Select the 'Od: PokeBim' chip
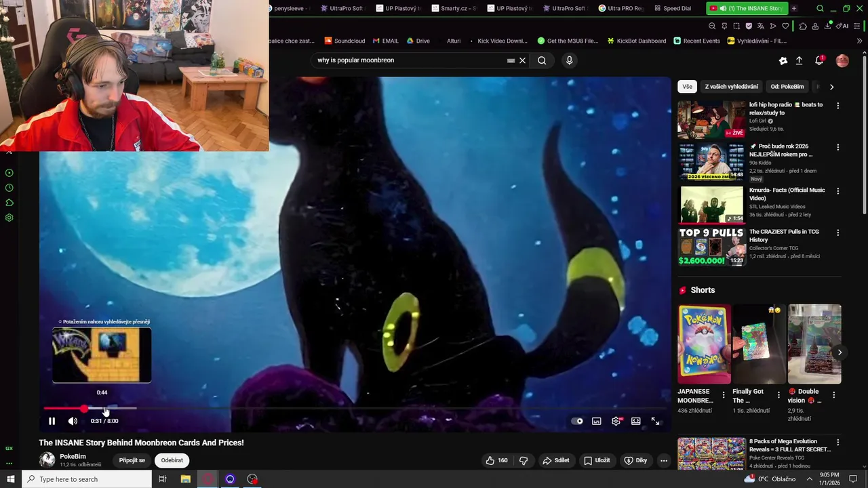This screenshot has width=868, height=488. [787, 87]
